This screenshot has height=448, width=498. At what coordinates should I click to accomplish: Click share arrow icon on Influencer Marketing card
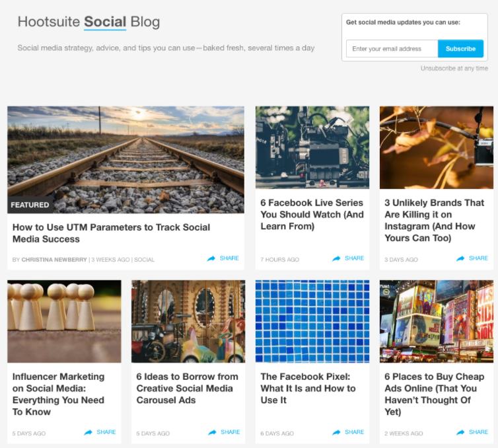(88, 432)
